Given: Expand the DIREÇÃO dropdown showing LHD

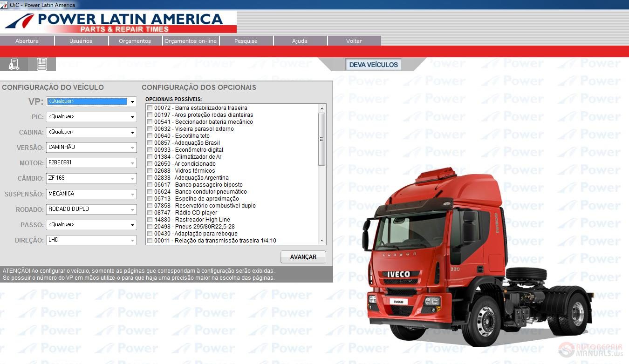Looking at the screenshot, I should coord(132,240).
